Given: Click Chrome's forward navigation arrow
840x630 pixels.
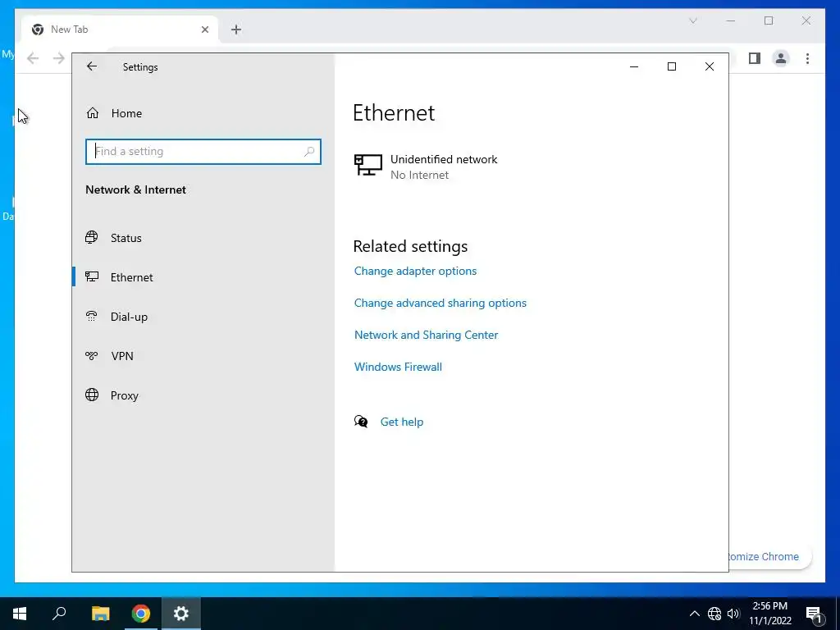Looking at the screenshot, I should (x=59, y=58).
